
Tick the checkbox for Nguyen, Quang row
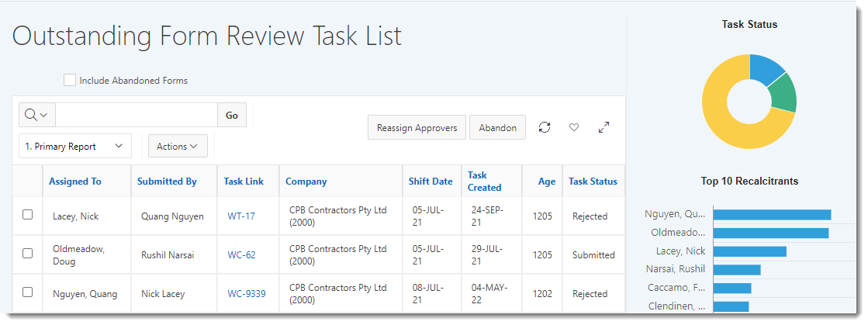pos(27,292)
